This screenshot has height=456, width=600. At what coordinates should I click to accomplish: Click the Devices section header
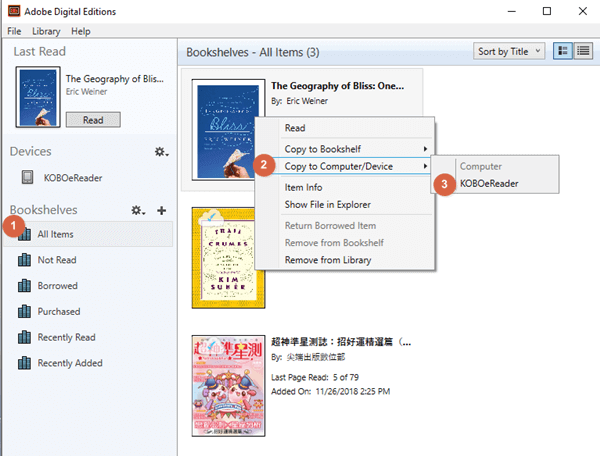(31, 151)
